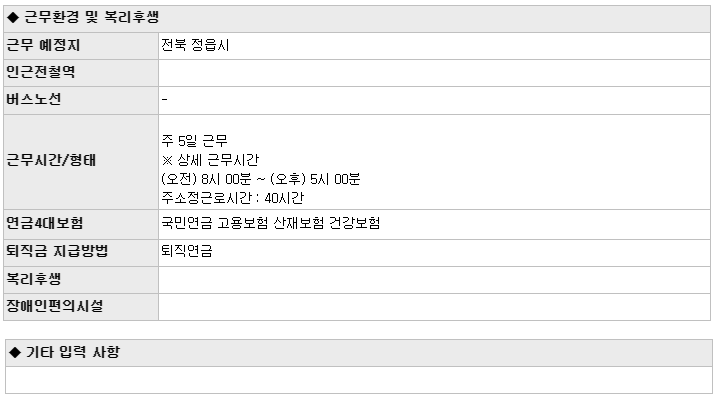Select the 연금4대보험 label cell
The height and width of the screenshot is (406, 719).
pyautogui.click(x=81, y=224)
